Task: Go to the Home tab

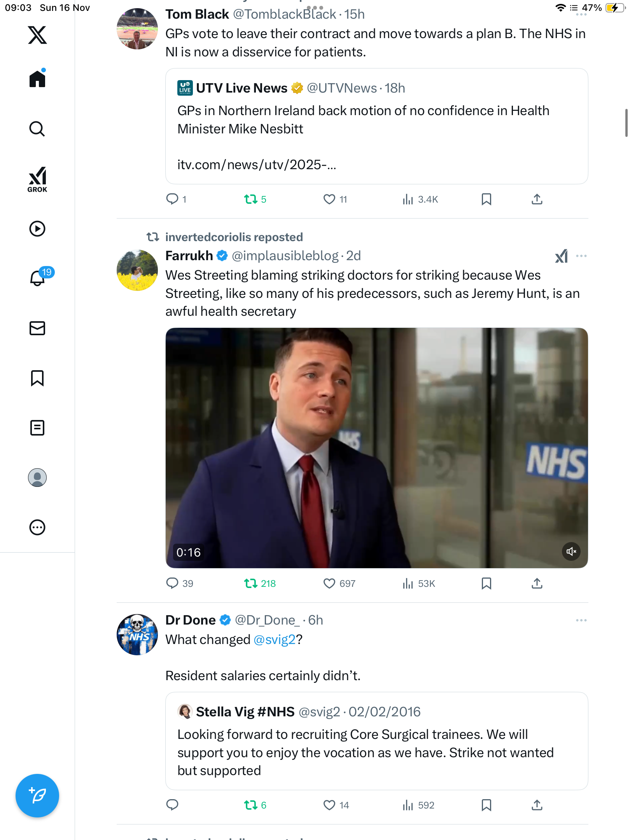Action: pyautogui.click(x=37, y=79)
